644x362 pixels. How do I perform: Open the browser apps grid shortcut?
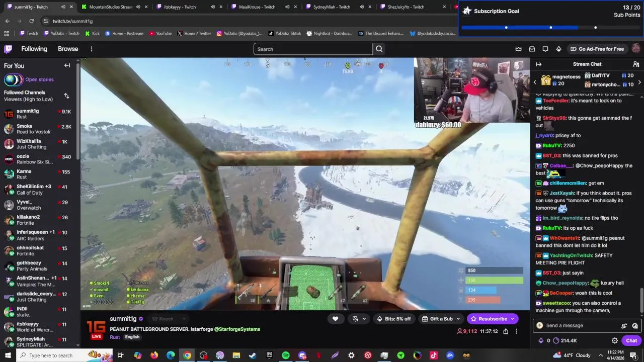[x=7, y=33]
